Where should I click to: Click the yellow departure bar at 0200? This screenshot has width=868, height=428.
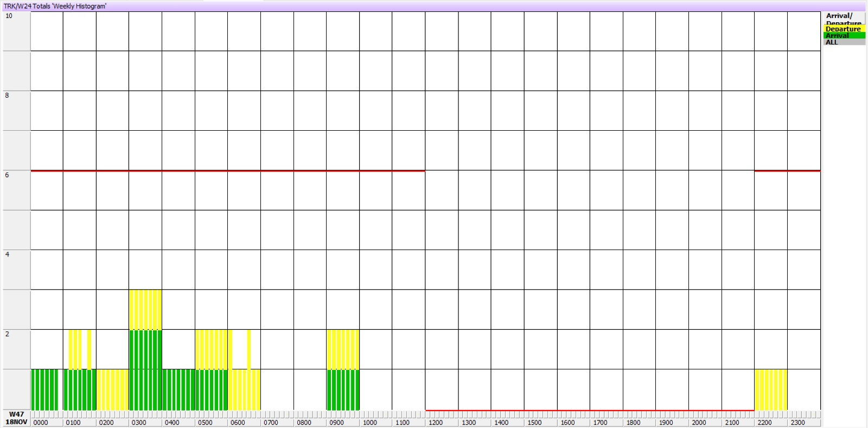(112, 389)
